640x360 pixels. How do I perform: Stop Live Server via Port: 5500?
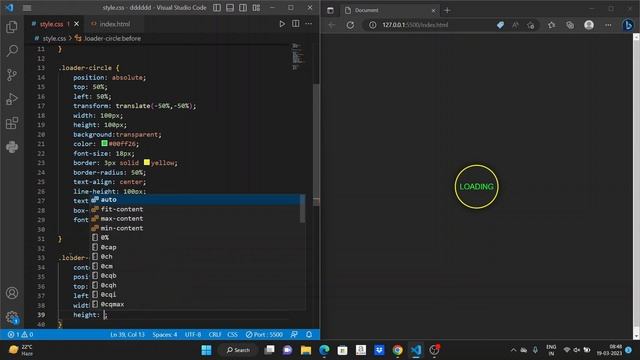point(264,334)
